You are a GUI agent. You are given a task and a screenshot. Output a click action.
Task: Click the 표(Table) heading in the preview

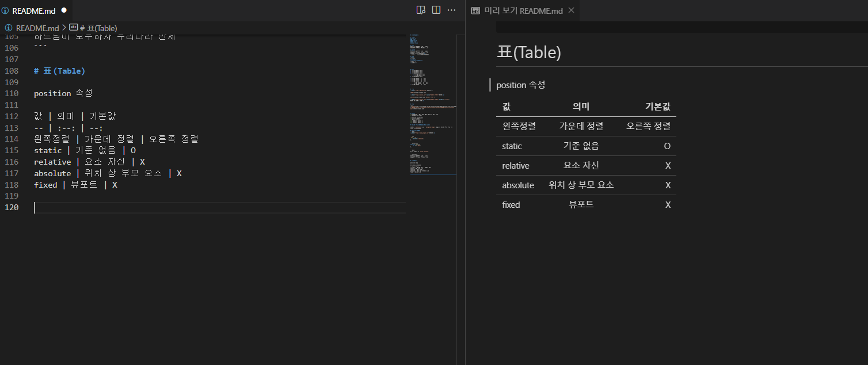(x=528, y=52)
